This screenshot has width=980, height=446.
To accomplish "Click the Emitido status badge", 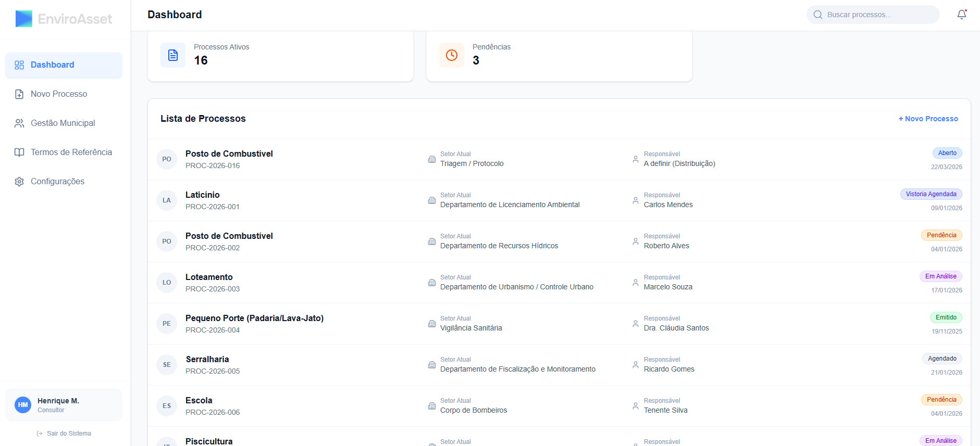I will pos(946,317).
